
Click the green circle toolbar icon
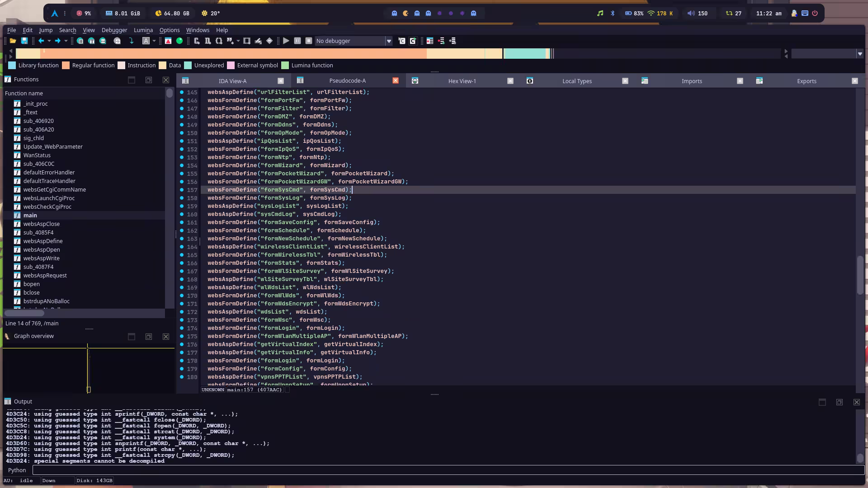(x=179, y=41)
